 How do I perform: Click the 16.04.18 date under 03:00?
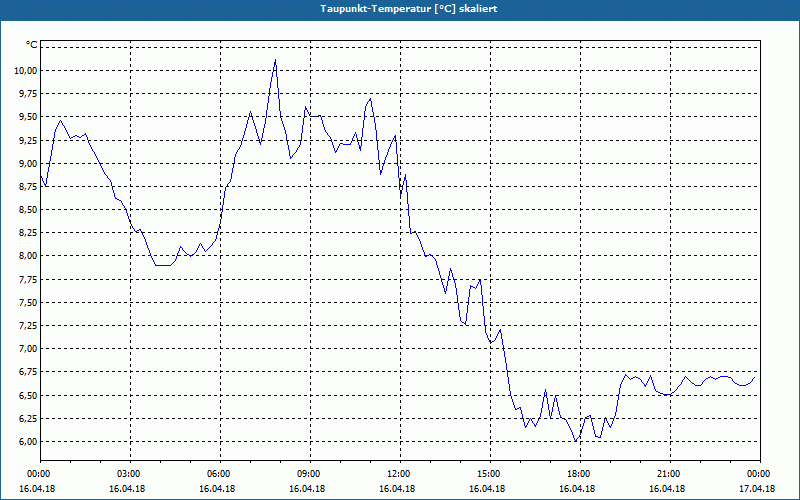(128, 489)
